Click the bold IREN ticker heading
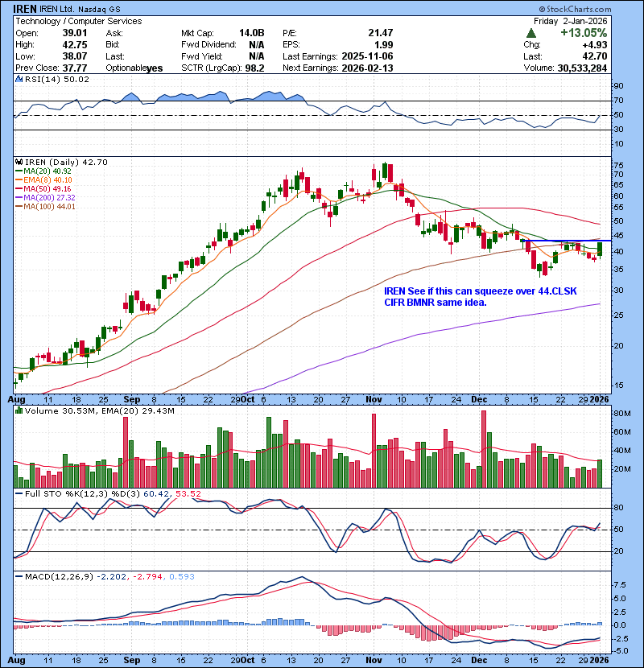 [25, 9]
